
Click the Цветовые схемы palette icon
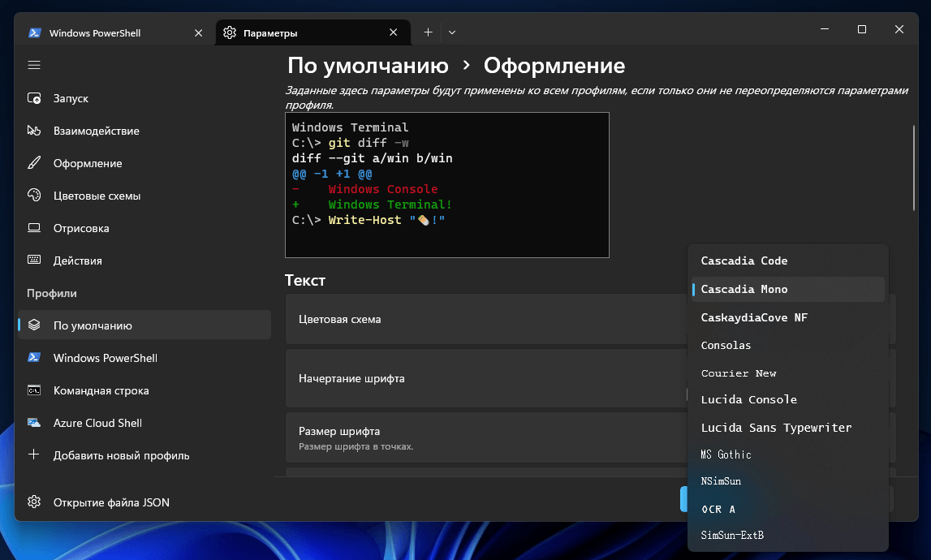(x=34, y=196)
